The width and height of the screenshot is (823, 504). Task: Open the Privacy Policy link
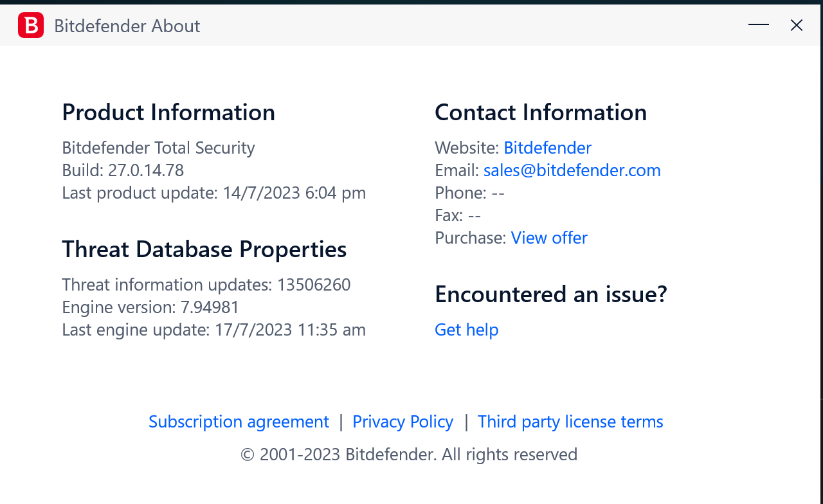coord(403,422)
